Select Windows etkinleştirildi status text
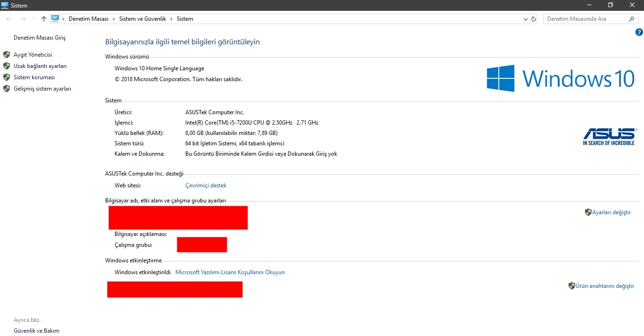Image resolution: width=644 pixels, height=336 pixels. 142,272
